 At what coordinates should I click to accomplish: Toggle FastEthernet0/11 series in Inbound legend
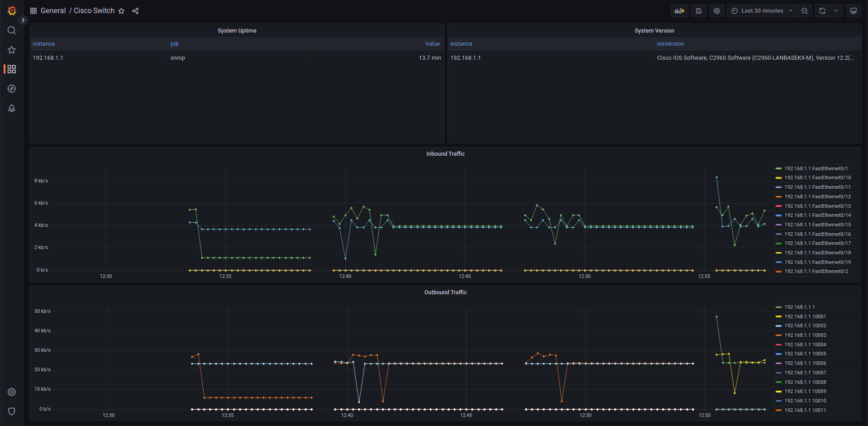(817, 187)
